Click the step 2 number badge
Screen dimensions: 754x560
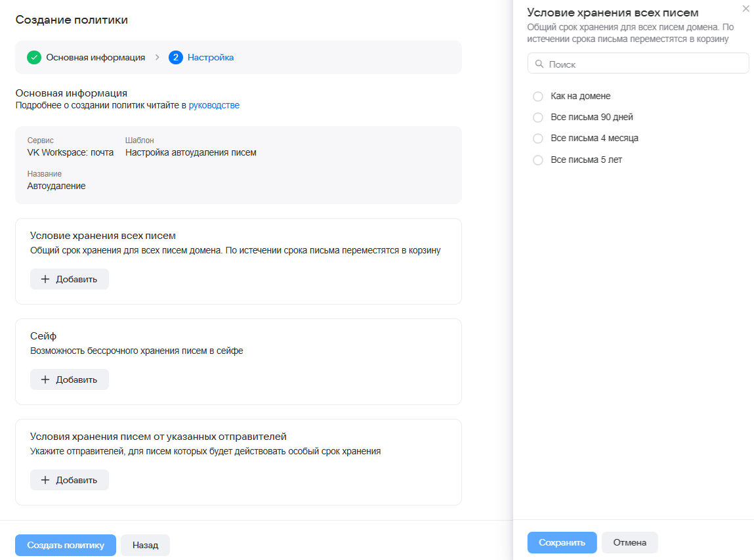[x=175, y=57]
